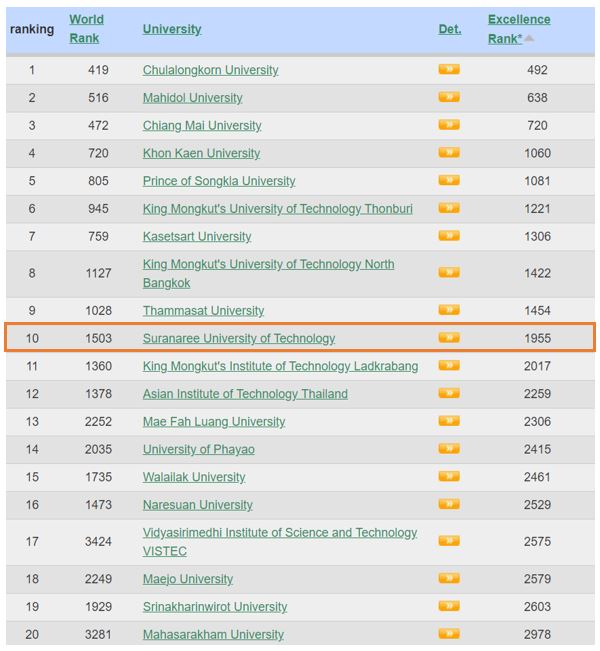Click details icon for Khon Kaen University
This screenshot has width=600, height=651.
pyautogui.click(x=449, y=152)
